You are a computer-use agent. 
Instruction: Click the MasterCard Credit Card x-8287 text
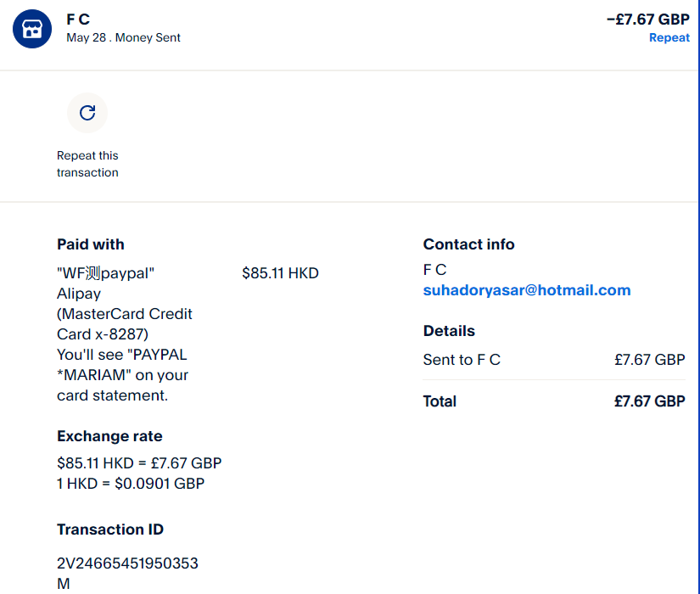(x=124, y=324)
